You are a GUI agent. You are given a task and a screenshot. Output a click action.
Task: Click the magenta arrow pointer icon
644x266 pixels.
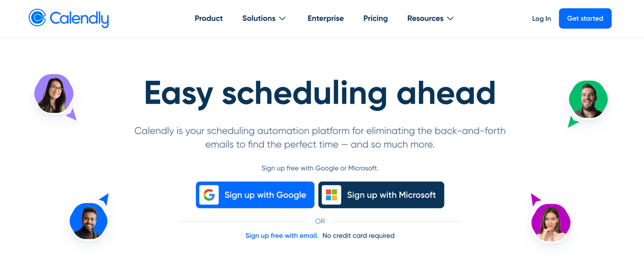tap(535, 199)
